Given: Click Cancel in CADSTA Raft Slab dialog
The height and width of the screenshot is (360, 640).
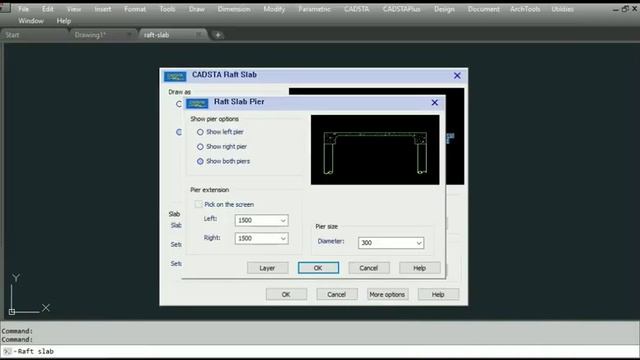Looking at the screenshot, I should (x=337, y=294).
